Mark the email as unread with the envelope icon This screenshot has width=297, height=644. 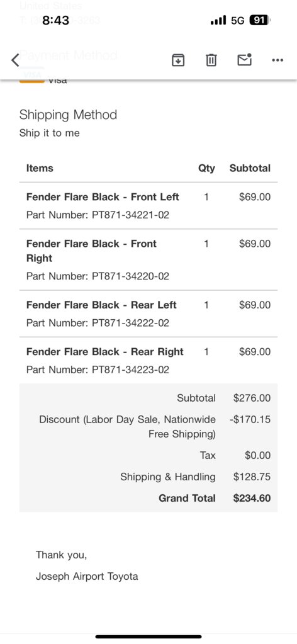coord(244,60)
